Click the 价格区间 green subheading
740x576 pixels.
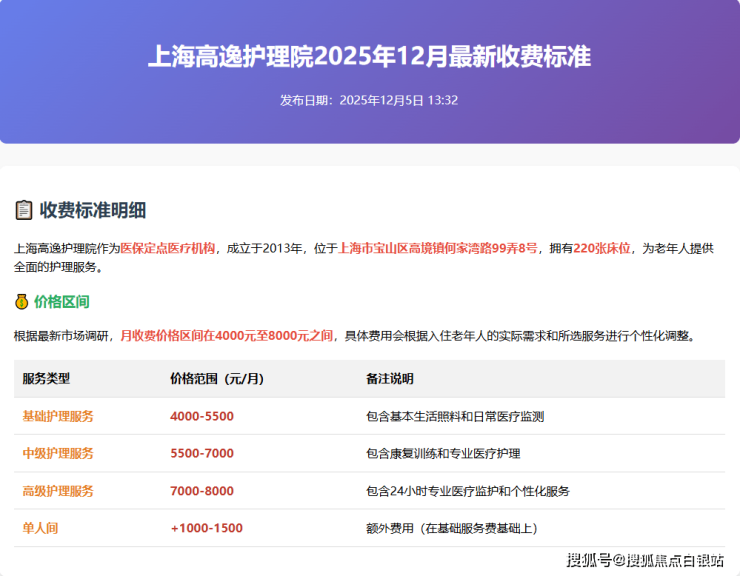[61, 301]
